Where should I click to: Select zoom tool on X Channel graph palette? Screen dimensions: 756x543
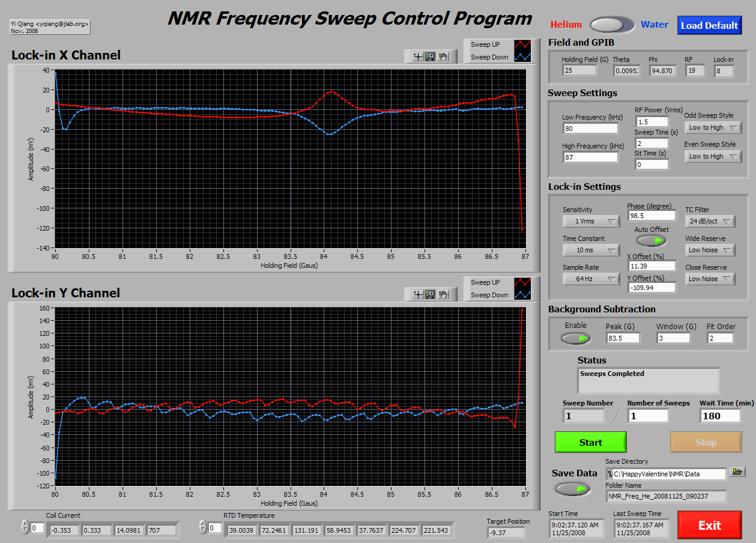[431, 57]
